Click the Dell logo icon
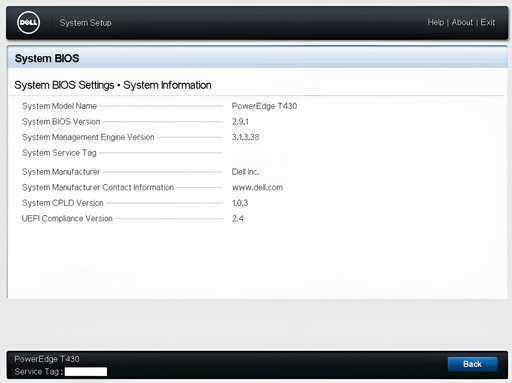The width and height of the screenshot is (512, 383). (x=28, y=23)
